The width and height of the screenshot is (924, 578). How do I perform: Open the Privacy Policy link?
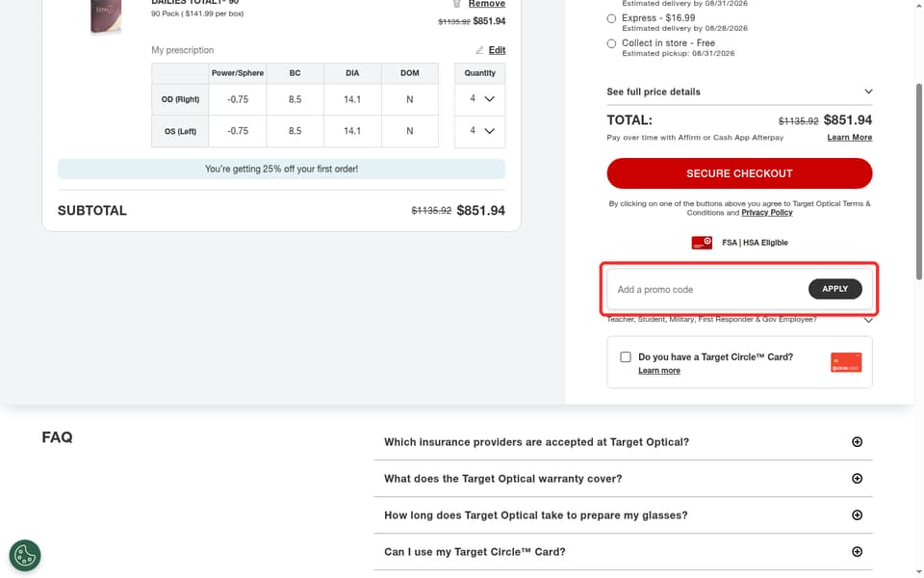coord(767,212)
